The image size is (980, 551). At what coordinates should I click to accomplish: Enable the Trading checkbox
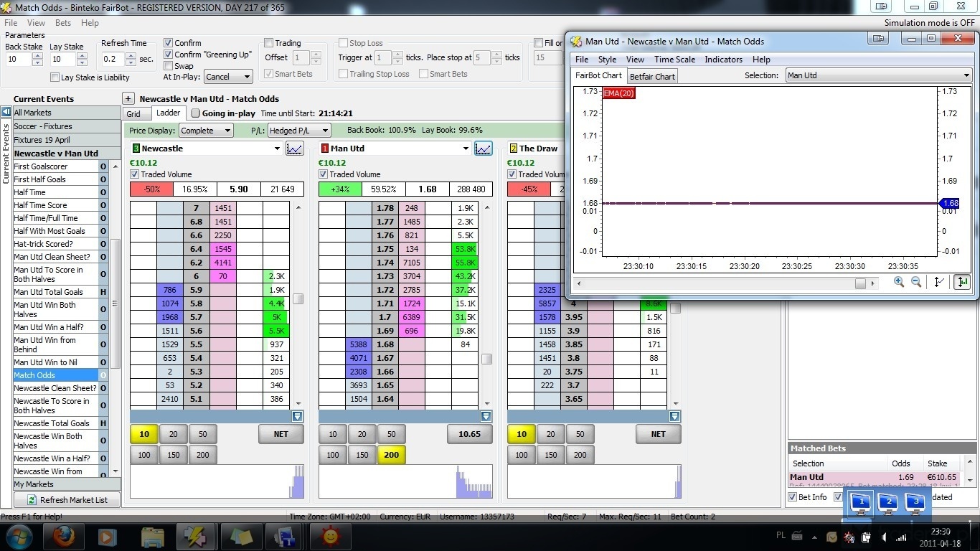coord(269,43)
